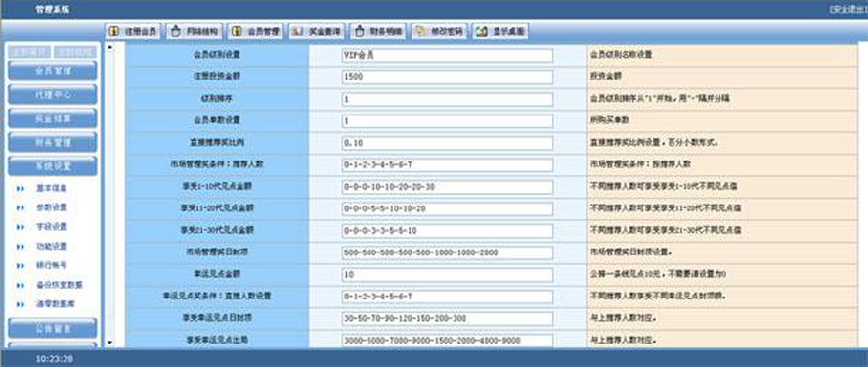Click the arrow icon beside 清零数据库
Viewport: 868px width, 367px height.
[x=21, y=304]
